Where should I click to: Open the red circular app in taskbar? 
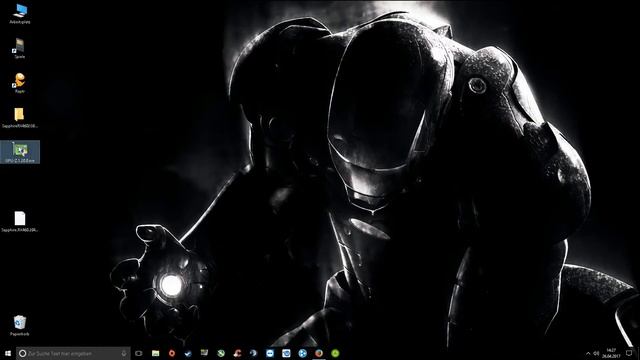(x=172, y=353)
